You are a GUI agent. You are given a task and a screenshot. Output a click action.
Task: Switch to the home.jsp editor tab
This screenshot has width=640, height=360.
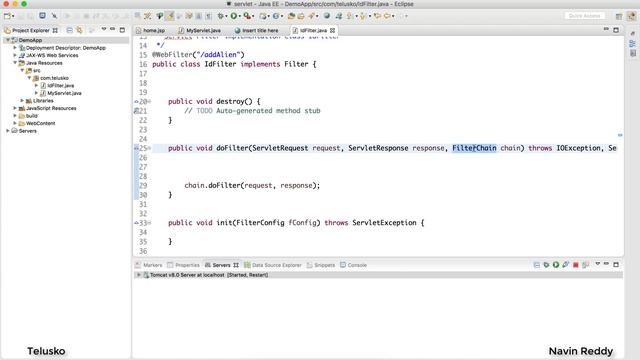150,31
